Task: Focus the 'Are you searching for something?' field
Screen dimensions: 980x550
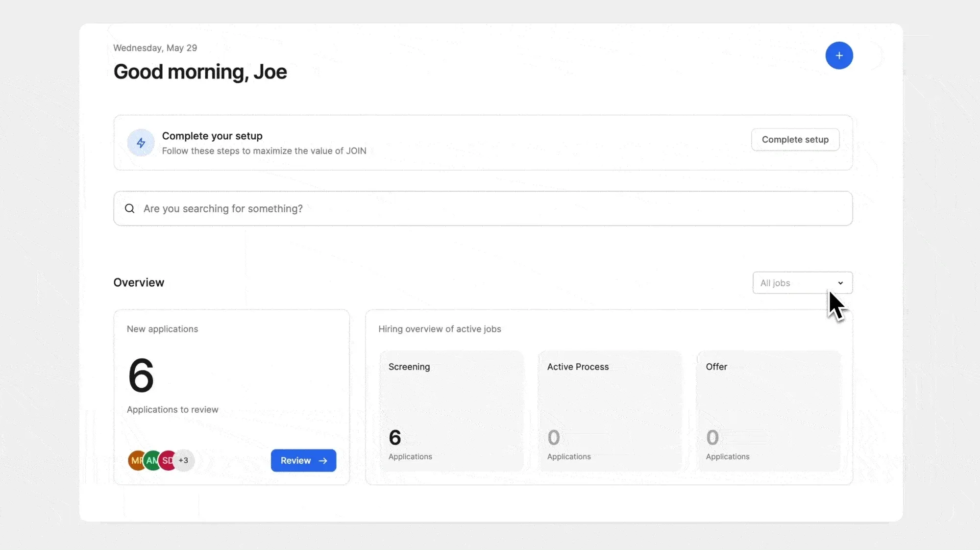Action: 483,208
